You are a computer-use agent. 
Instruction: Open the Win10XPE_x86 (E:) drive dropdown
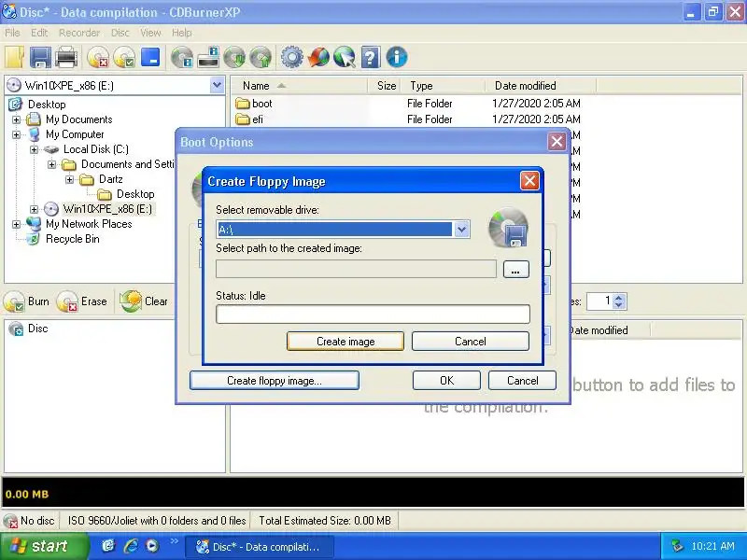(x=217, y=86)
